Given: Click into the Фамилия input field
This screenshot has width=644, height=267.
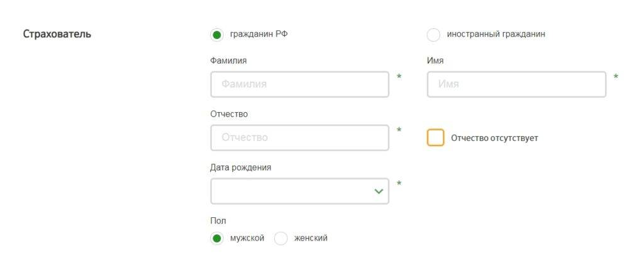Looking at the screenshot, I should point(299,84).
